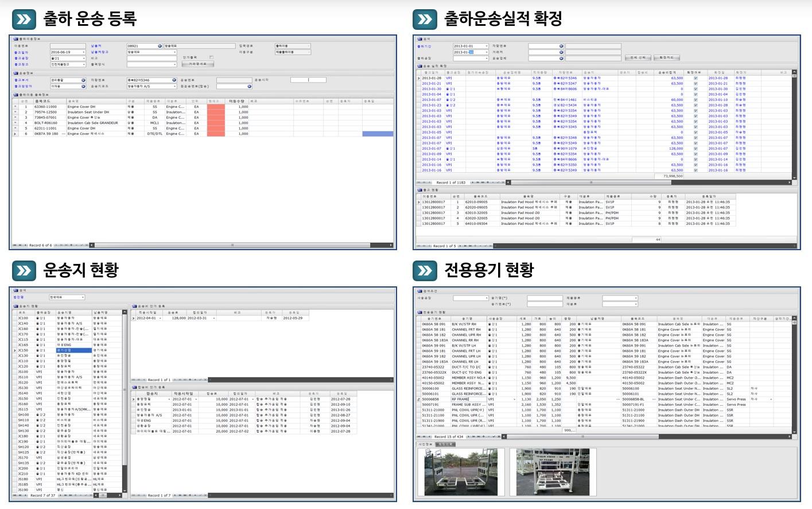Toggle confirm checkbox for the 2013-01-30 shipment row
Viewport: 812px width, 509px height.
click(696, 89)
